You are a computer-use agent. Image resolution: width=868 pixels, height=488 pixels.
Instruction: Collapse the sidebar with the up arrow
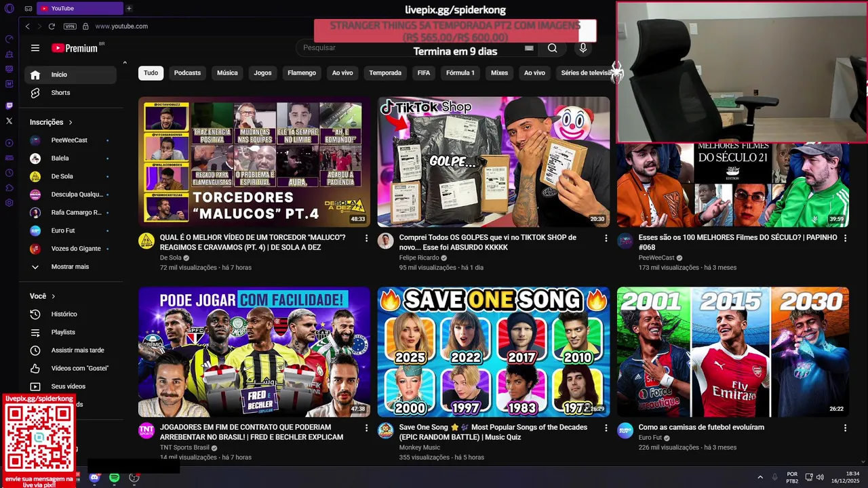pos(124,63)
